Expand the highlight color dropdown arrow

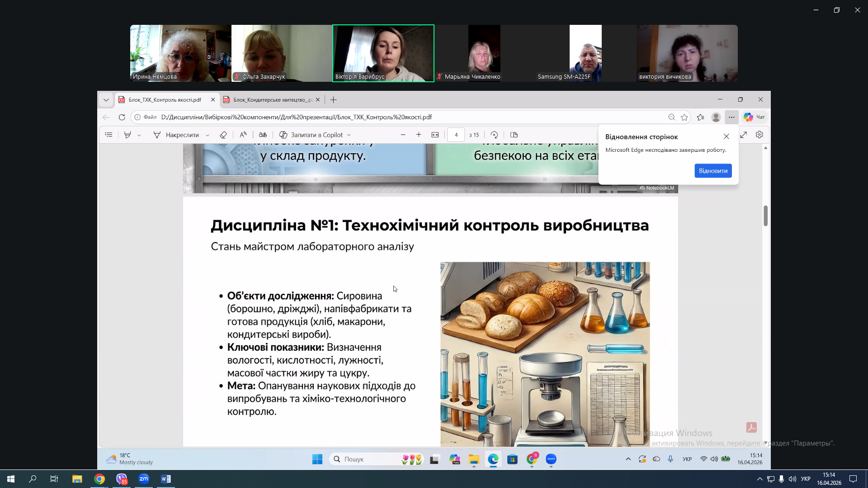tap(139, 135)
